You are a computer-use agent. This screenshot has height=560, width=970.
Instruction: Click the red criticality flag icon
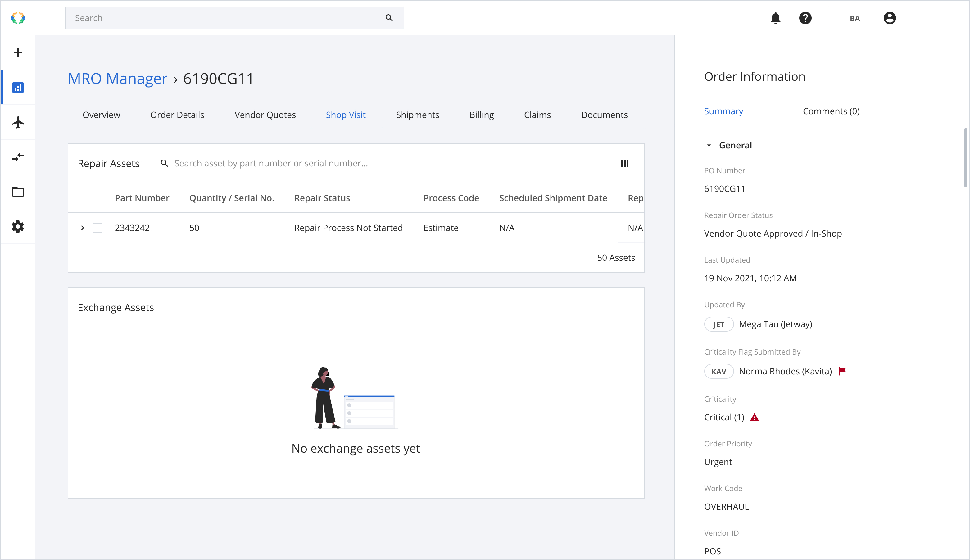tap(842, 371)
